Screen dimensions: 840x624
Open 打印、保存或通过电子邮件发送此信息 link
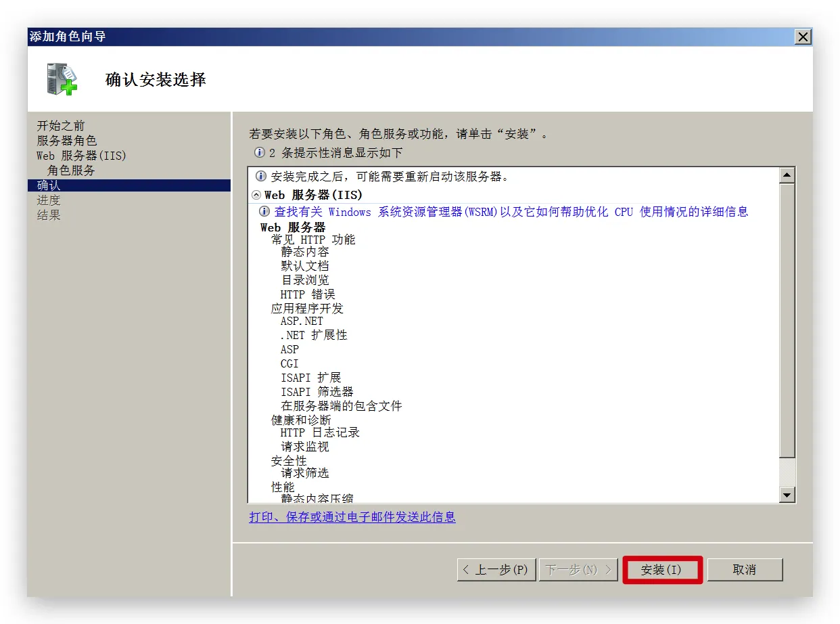[x=352, y=517]
